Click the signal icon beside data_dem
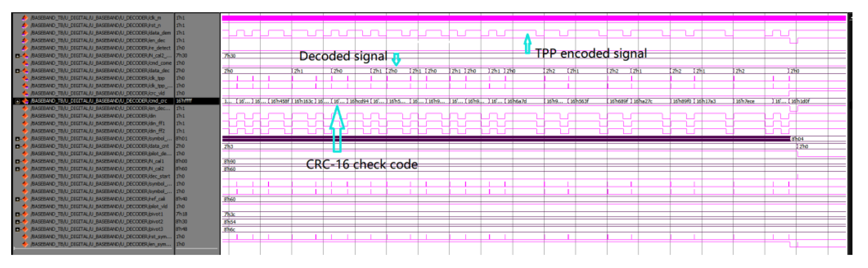 pyautogui.click(x=25, y=33)
